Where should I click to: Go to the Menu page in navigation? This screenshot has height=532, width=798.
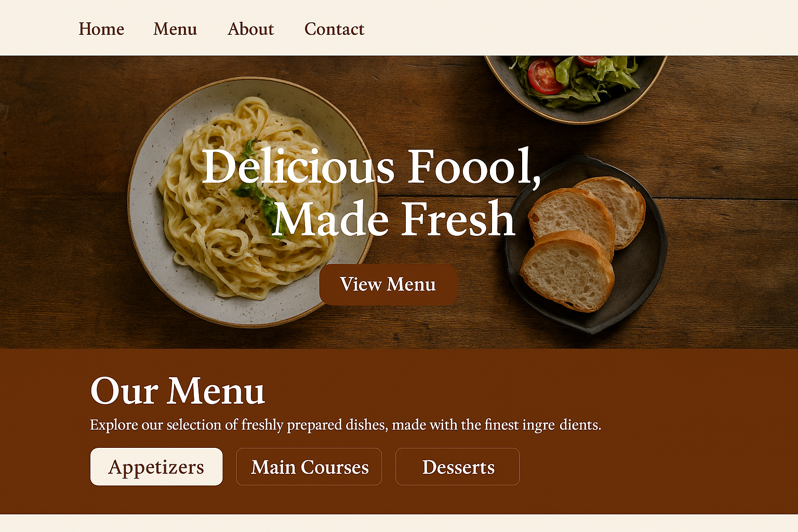click(x=175, y=29)
